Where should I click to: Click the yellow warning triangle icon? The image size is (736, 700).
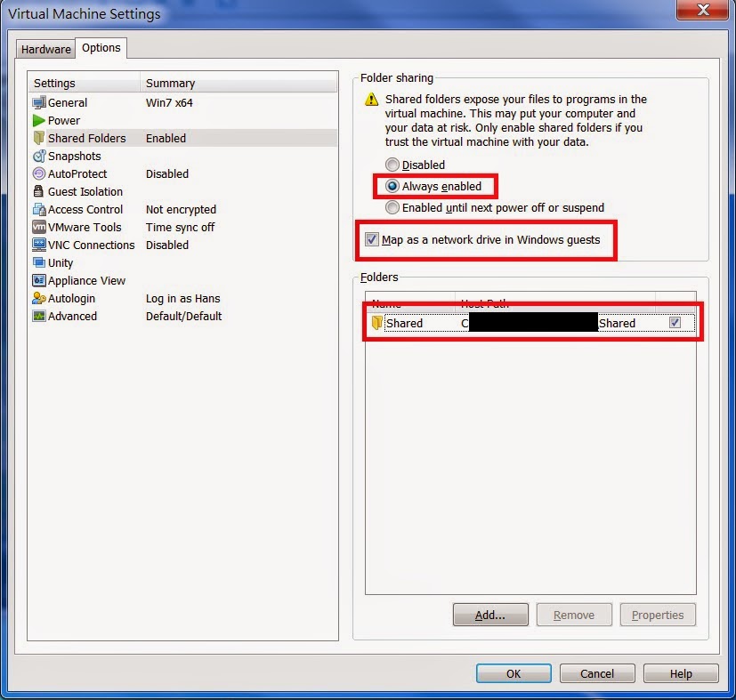[371, 100]
